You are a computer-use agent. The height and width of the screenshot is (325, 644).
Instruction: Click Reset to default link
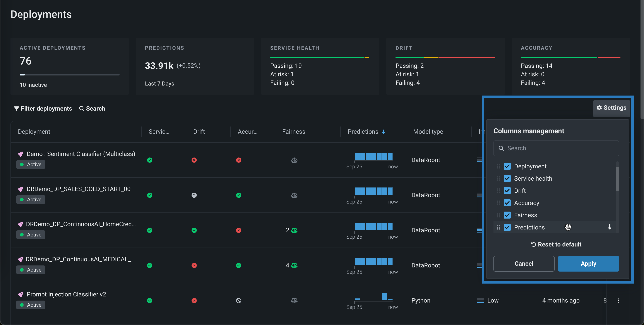(556, 244)
